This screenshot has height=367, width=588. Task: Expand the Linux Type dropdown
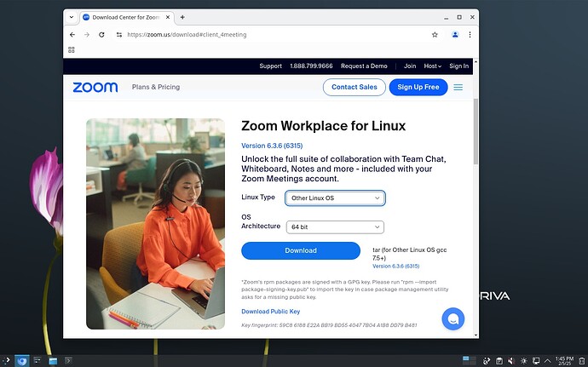coord(334,198)
